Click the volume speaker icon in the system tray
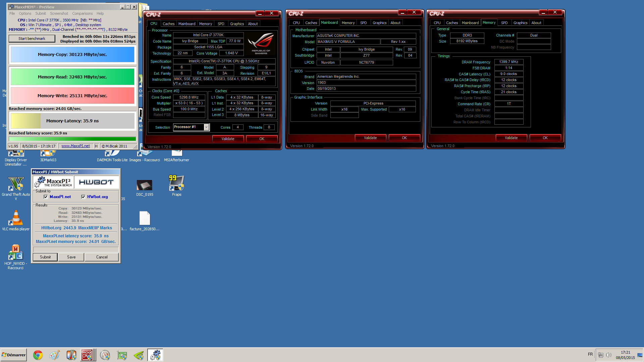Image resolution: width=644 pixels, height=362 pixels. coord(609,355)
